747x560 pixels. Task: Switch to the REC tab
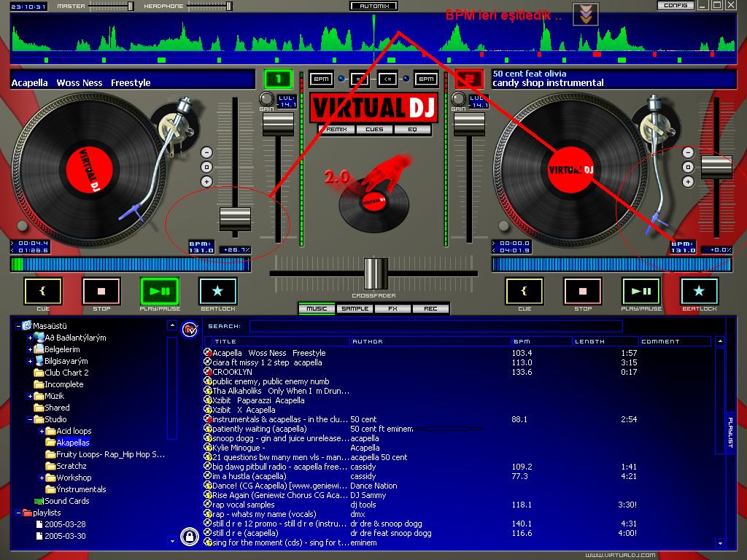coord(430,309)
